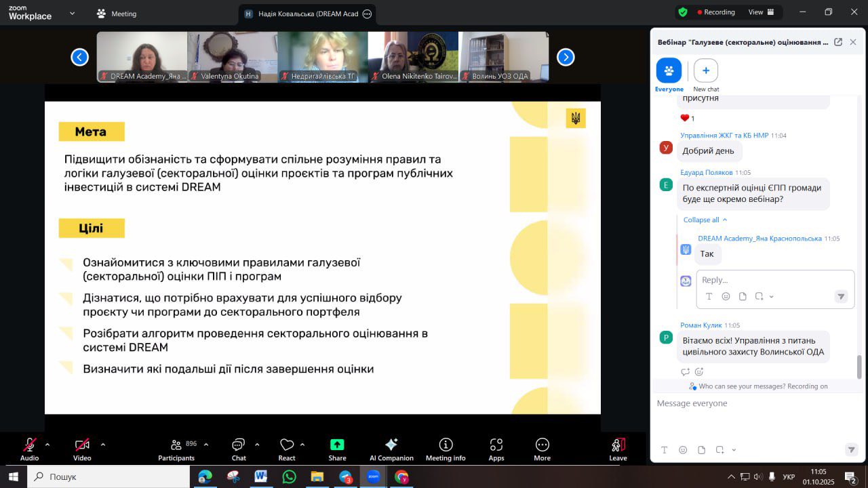
Task: Open the View dropdown at top right
Action: [x=759, y=12]
